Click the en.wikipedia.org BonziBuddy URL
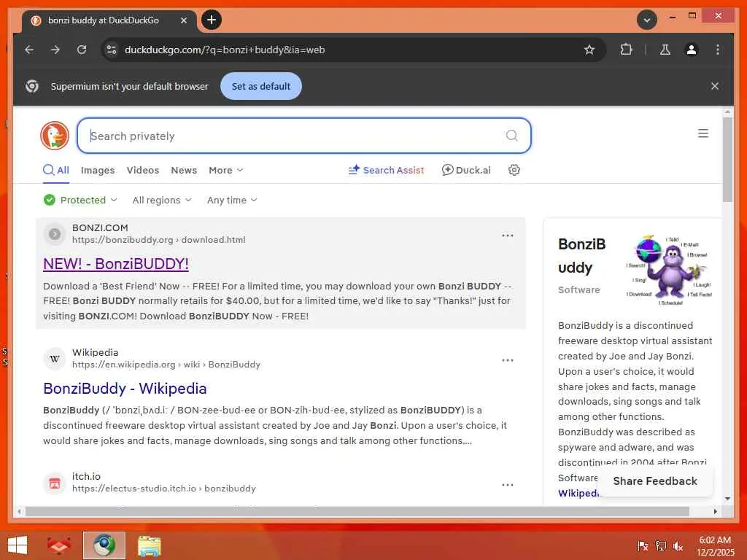Image resolution: width=747 pixels, height=560 pixels. coord(166,365)
